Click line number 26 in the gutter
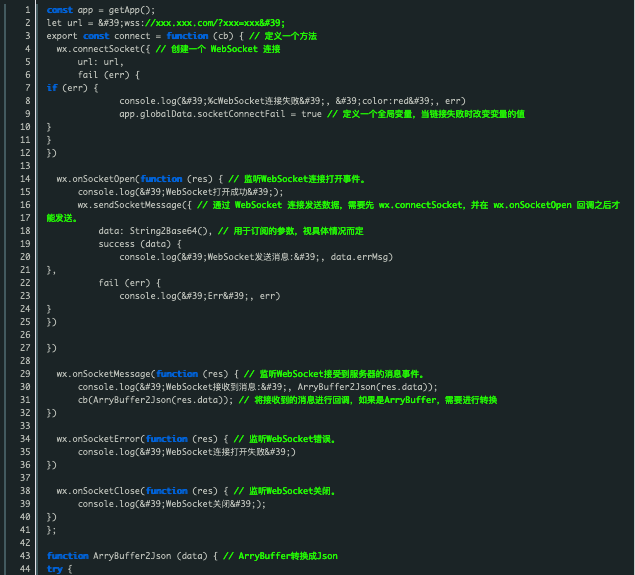 (x=25, y=334)
